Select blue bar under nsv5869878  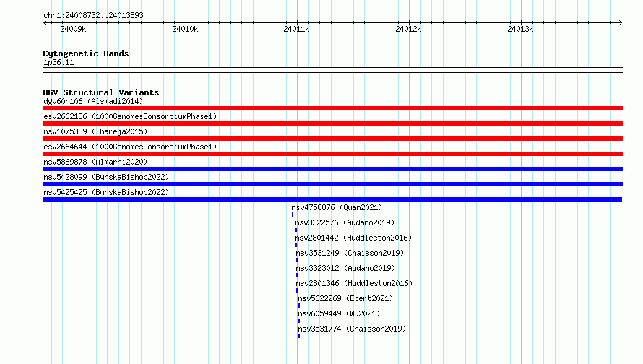(x=332, y=169)
